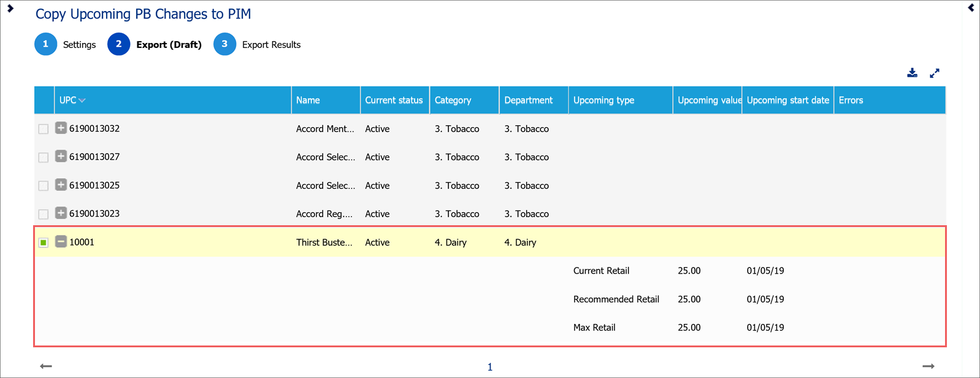
Task: Click the Upcoming type column header
Action: tap(621, 100)
